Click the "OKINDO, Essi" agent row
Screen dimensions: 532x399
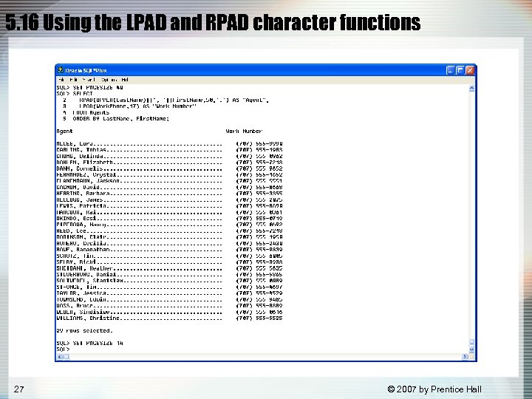pyautogui.click(x=169, y=219)
